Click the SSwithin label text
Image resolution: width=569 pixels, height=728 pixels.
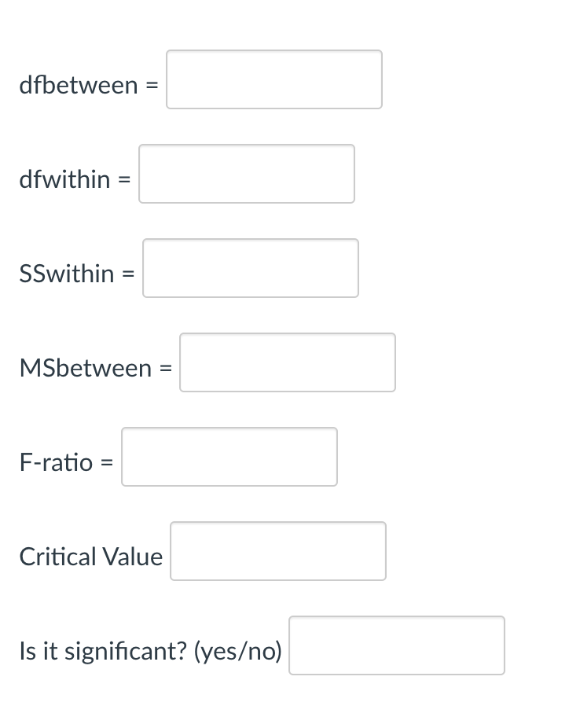coord(67,274)
